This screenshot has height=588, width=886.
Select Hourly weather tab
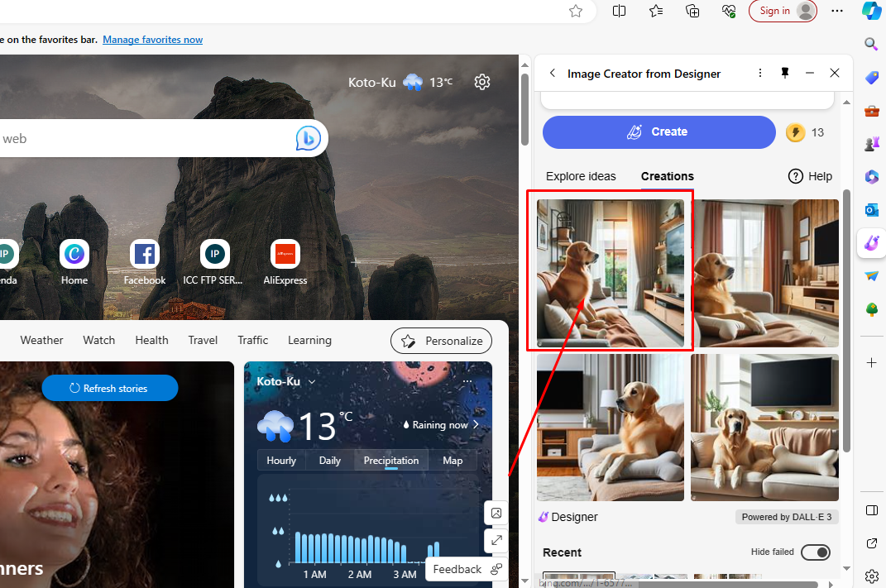[x=280, y=461]
